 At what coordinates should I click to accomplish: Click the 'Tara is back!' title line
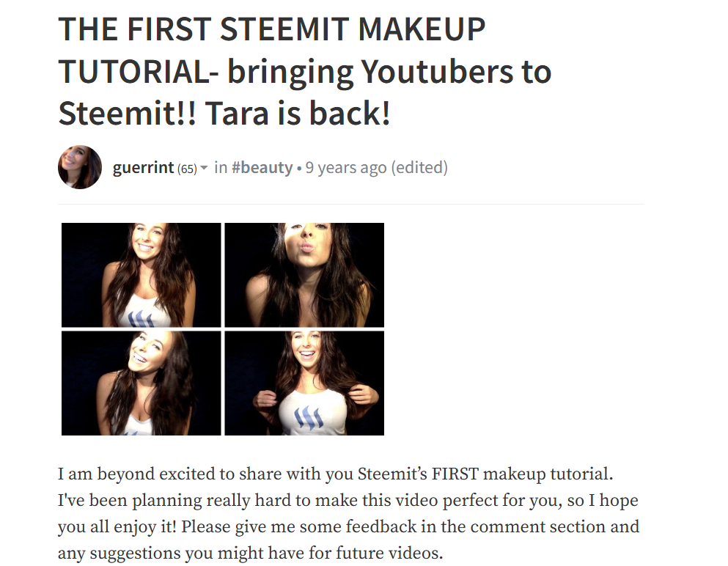[297, 114]
